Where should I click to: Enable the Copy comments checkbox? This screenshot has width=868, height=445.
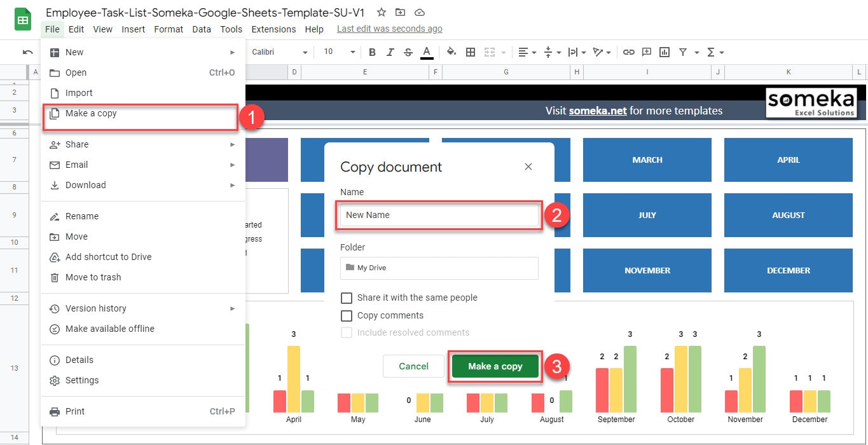pos(347,315)
